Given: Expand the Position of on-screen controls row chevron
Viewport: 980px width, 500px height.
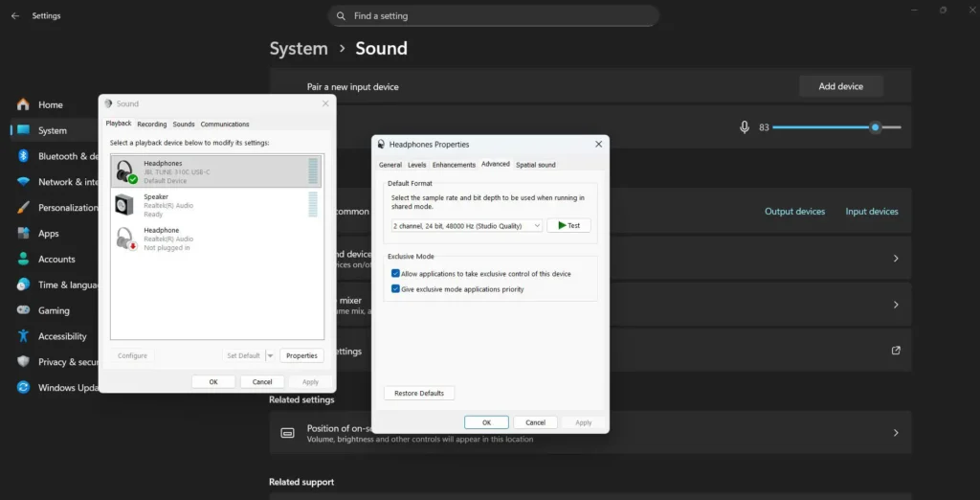Looking at the screenshot, I should pos(896,432).
